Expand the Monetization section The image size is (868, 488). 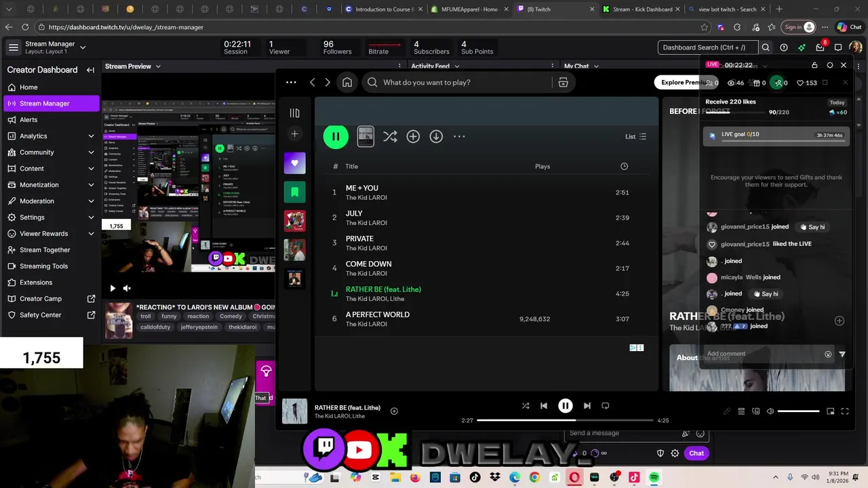pyautogui.click(x=52, y=185)
